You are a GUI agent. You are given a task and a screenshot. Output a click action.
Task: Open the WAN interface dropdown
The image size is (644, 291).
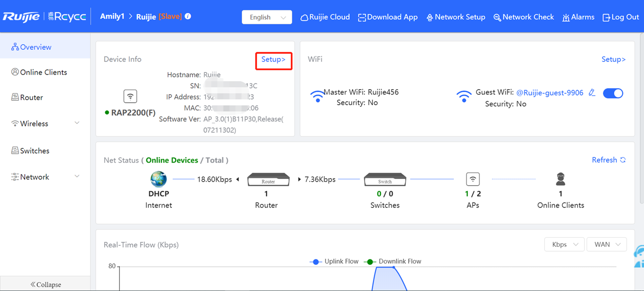click(x=607, y=244)
